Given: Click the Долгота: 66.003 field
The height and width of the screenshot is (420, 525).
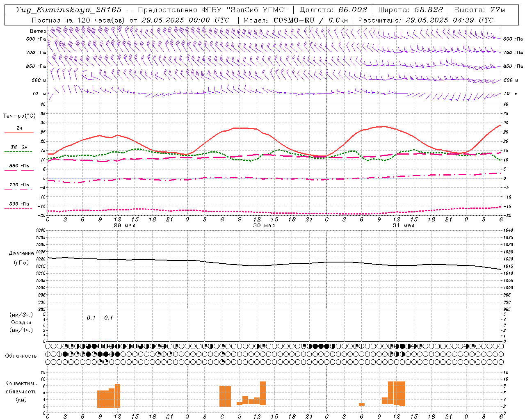Looking at the screenshot, I should (333, 10).
